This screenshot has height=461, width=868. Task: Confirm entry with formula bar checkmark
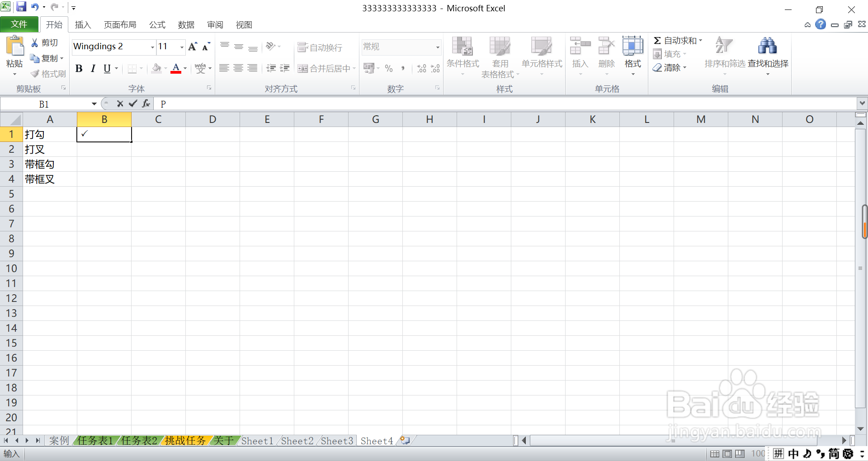[133, 104]
